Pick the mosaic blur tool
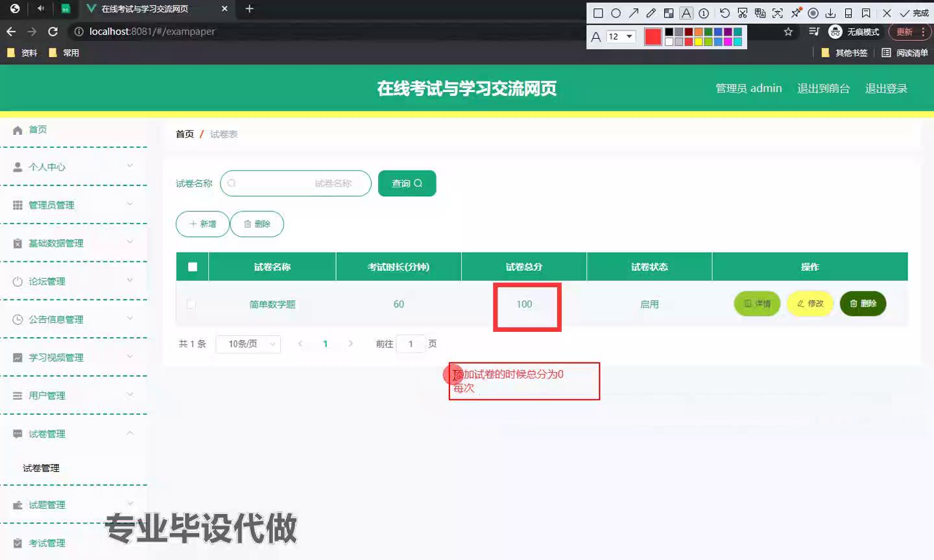Viewport: 934px width, 560px height. 669,13
